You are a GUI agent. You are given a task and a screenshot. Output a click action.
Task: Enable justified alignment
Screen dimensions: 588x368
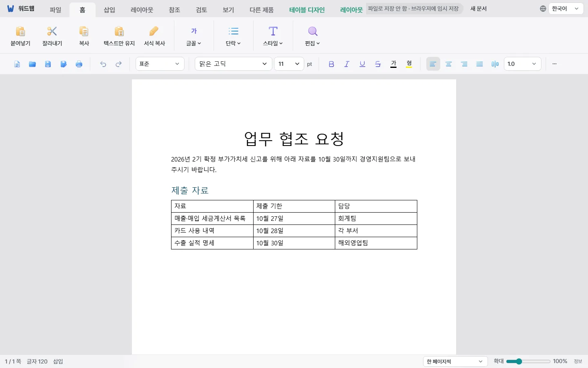coord(479,64)
